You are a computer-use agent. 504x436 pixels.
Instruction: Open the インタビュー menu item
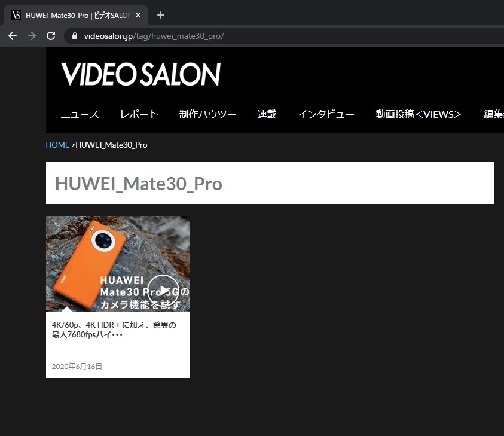point(326,114)
